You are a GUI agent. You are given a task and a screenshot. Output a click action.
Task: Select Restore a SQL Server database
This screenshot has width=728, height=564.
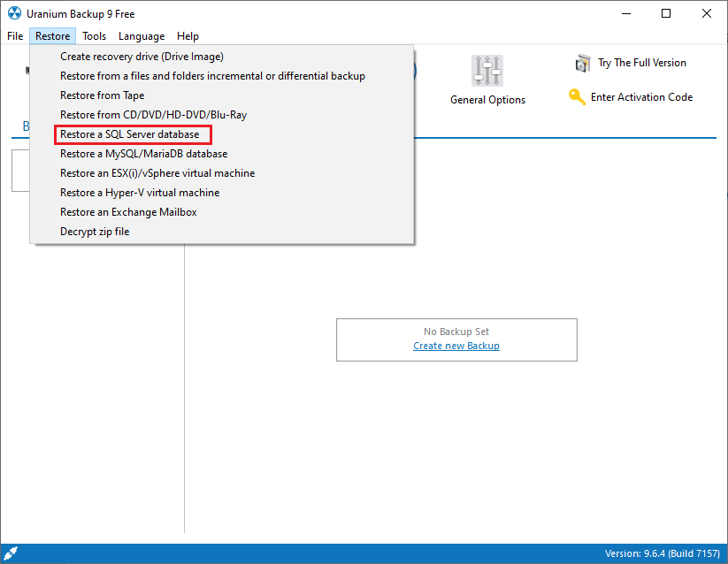coord(130,134)
